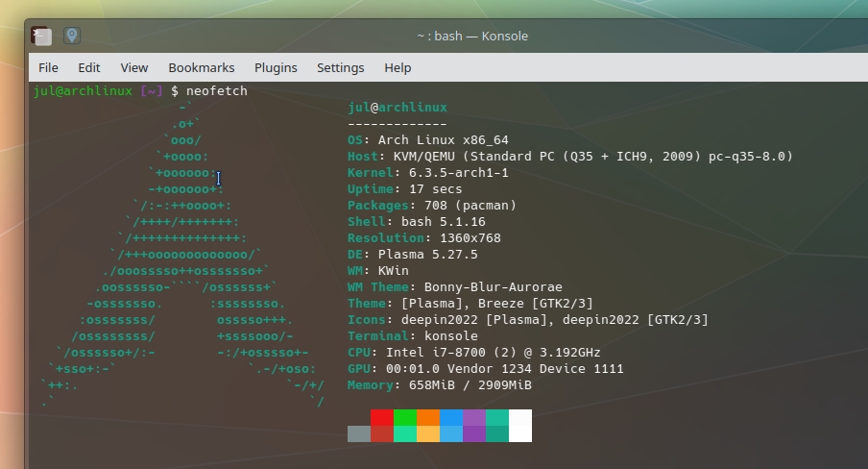Click the bright red block in top color row
This screenshot has height=469, width=868.
pos(382,418)
